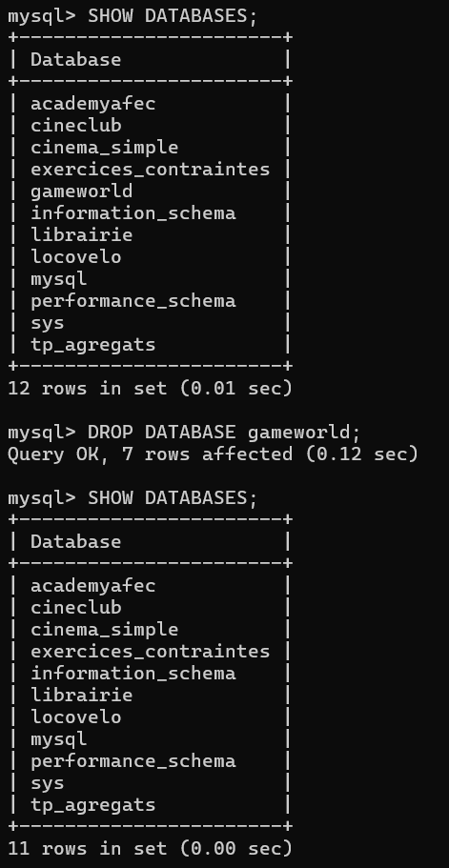Click tp_agregats in the second table
This screenshot has width=449, height=868.
(x=93, y=805)
